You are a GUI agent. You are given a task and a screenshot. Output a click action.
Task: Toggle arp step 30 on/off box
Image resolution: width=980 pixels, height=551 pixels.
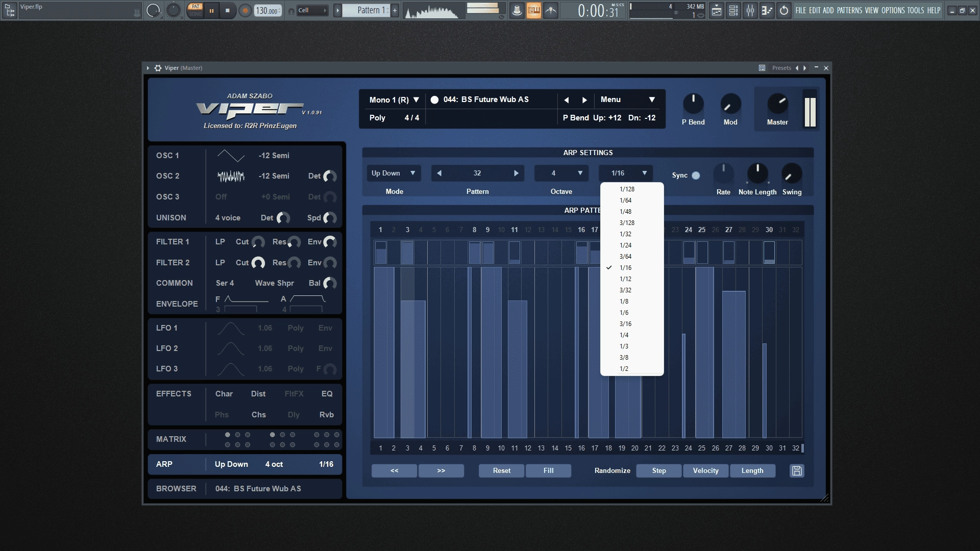(x=769, y=253)
